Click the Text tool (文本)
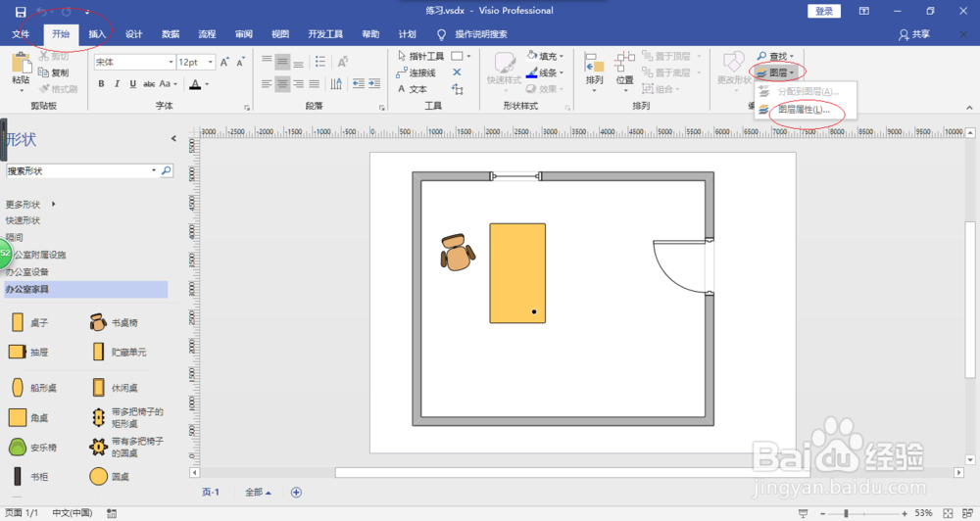The width and height of the screenshot is (980, 521). [413, 89]
